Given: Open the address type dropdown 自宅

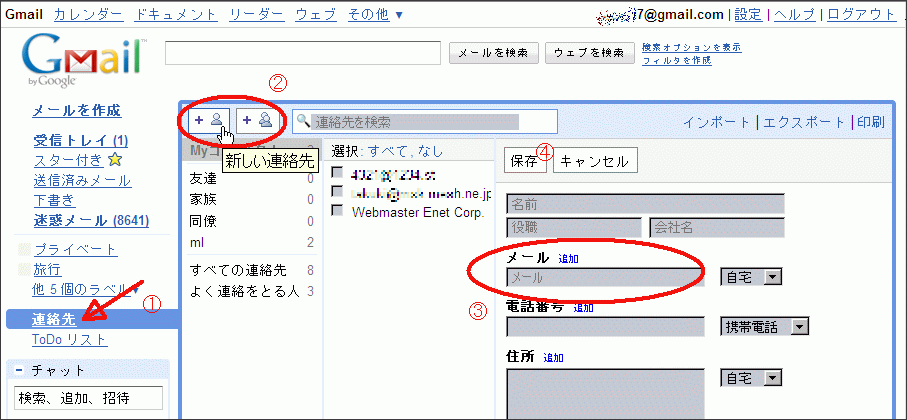Looking at the screenshot, I should [751, 378].
